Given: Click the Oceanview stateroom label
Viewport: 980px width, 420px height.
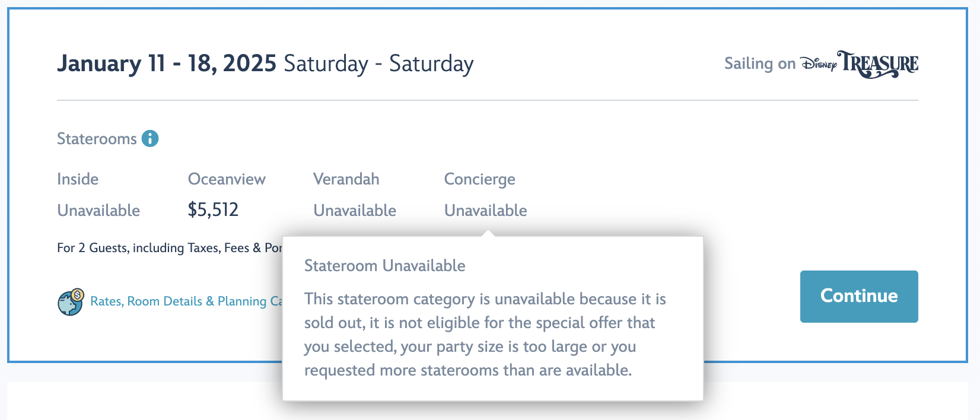Looking at the screenshot, I should point(227,179).
